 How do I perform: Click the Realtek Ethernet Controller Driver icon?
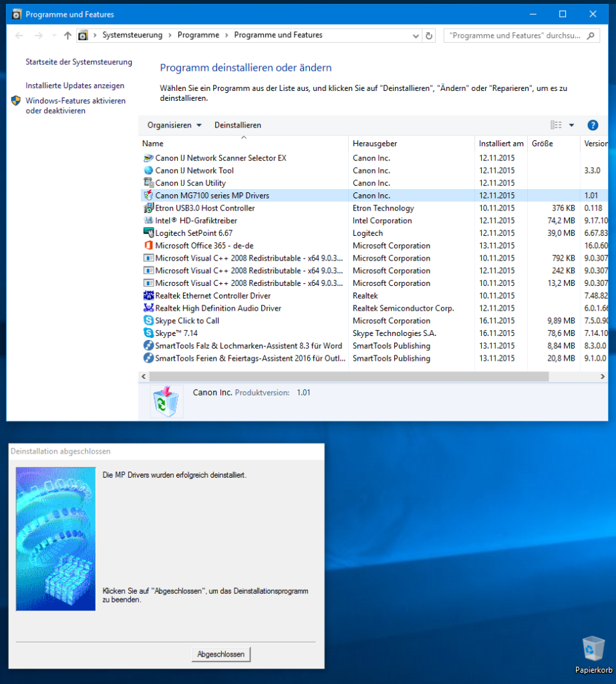tap(148, 296)
